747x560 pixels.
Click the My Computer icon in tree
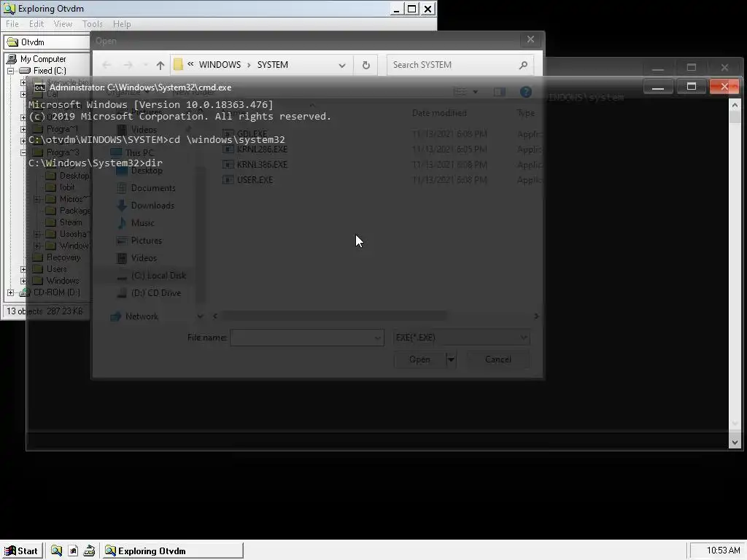tap(12, 59)
